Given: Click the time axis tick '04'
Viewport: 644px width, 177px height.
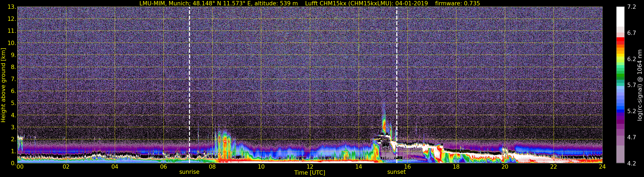Looking at the screenshot, I should click(x=115, y=167).
